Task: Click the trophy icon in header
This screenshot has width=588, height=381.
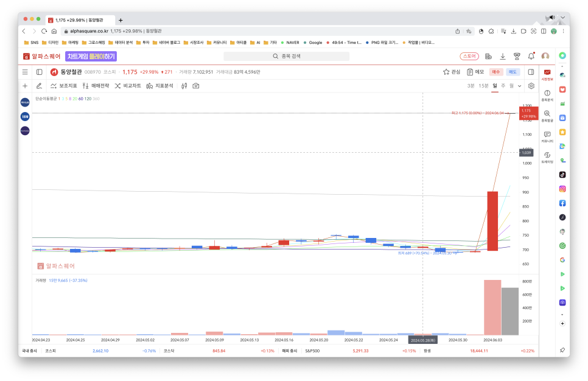Action: [517, 56]
